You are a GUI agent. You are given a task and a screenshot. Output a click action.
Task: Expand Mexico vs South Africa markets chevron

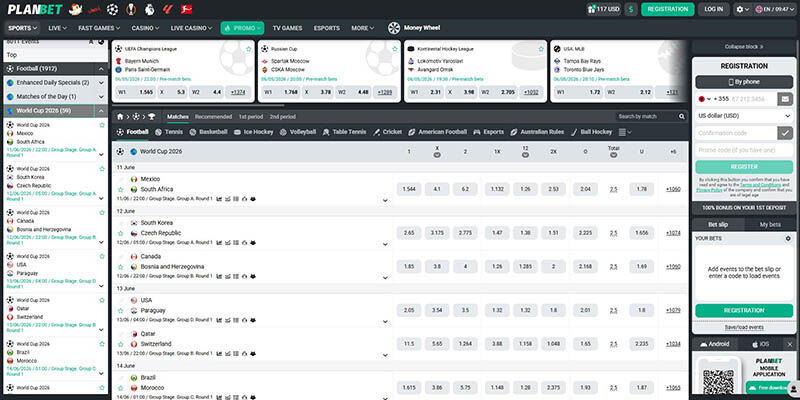coord(385,201)
